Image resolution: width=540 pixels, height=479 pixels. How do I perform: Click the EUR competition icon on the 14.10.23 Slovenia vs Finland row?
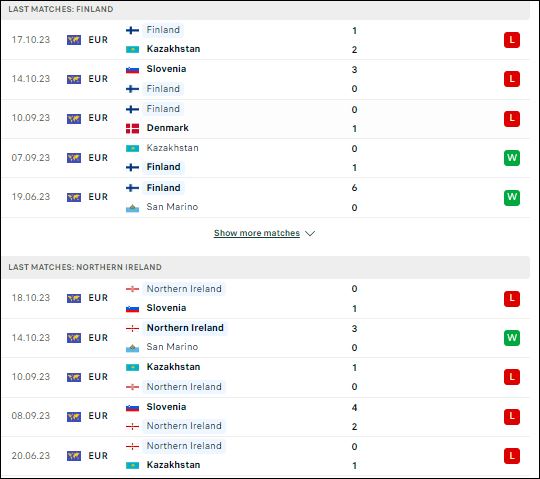click(x=74, y=79)
